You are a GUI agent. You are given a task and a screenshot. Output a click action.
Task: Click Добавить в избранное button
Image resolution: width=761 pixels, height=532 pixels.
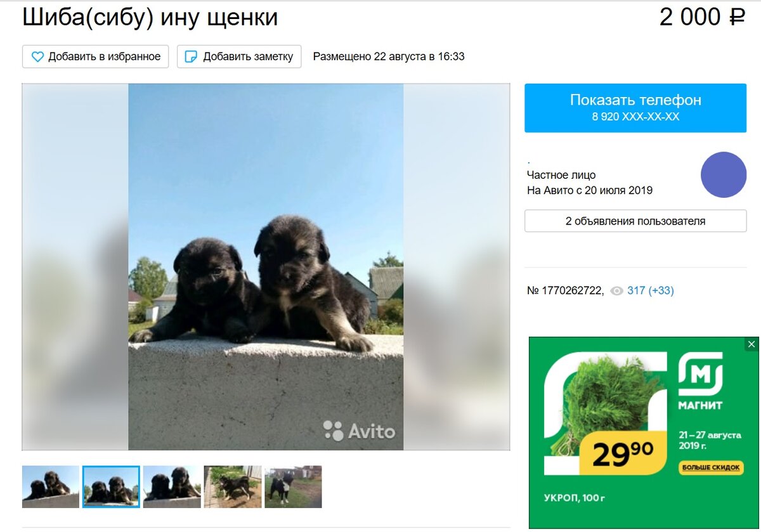pos(96,56)
